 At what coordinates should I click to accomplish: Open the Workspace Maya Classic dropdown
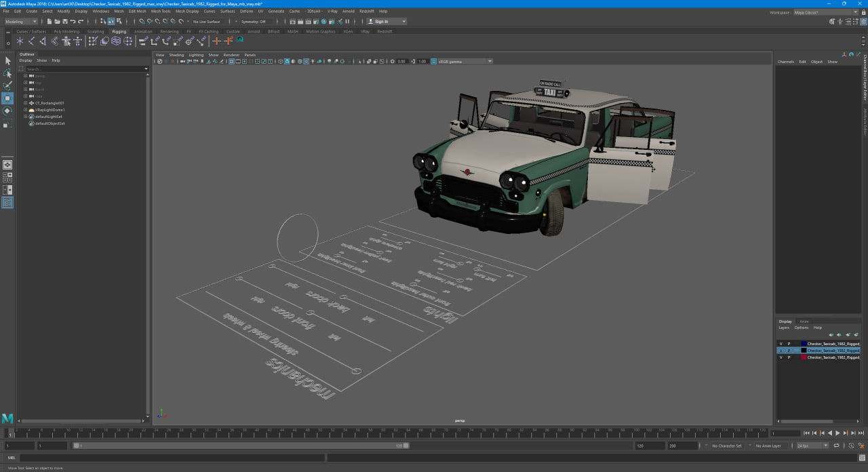[x=825, y=12]
